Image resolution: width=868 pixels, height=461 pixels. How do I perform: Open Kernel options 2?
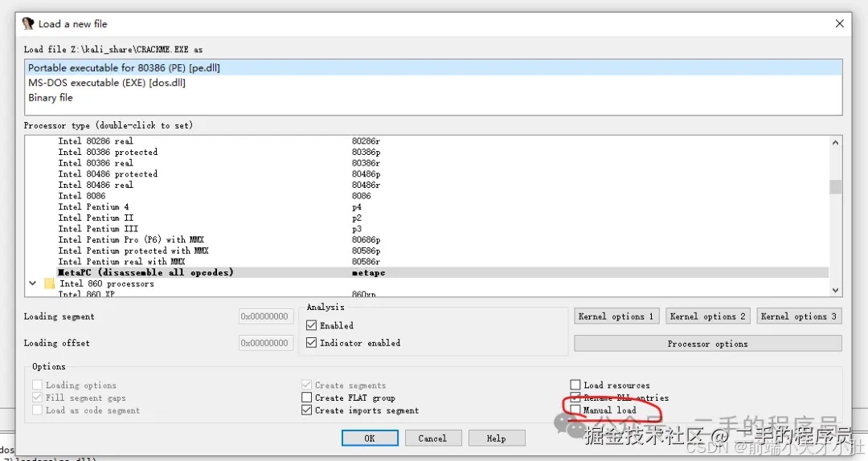tap(707, 316)
